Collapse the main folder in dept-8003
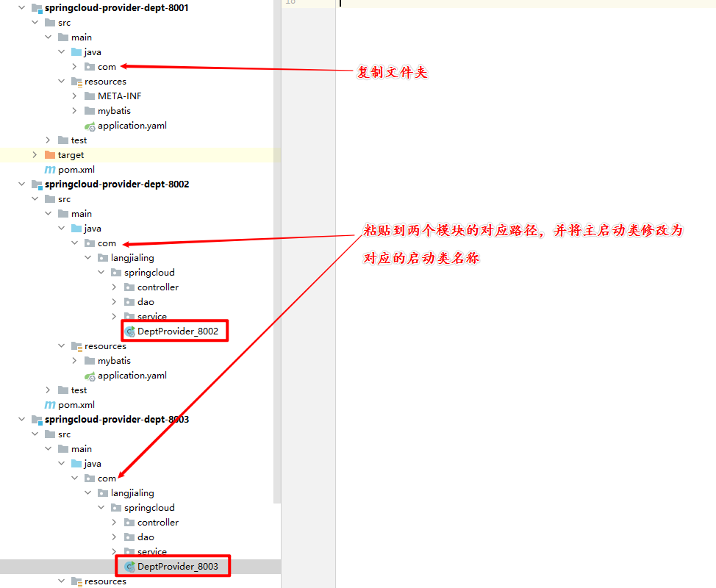The width and height of the screenshot is (716, 588). pyautogui.click(x=48, y=449)
